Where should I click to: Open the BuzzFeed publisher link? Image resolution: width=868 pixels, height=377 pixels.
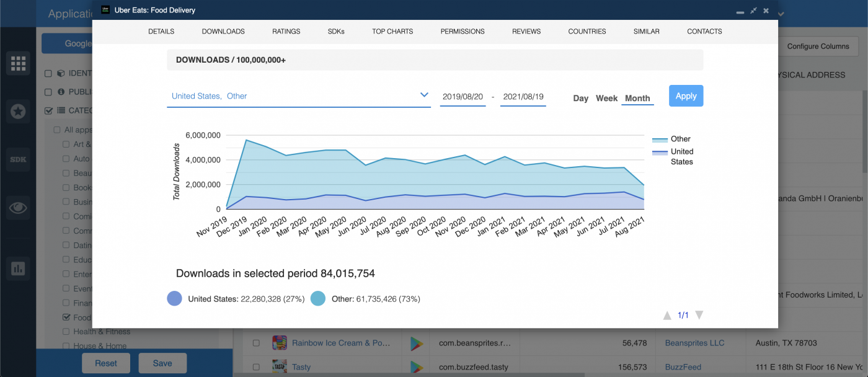tap(683, 367)
